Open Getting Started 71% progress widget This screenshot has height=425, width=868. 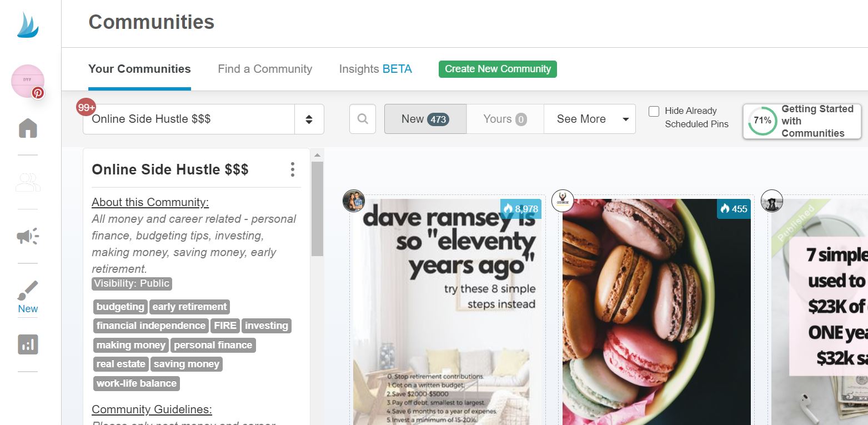pos(802,121)
